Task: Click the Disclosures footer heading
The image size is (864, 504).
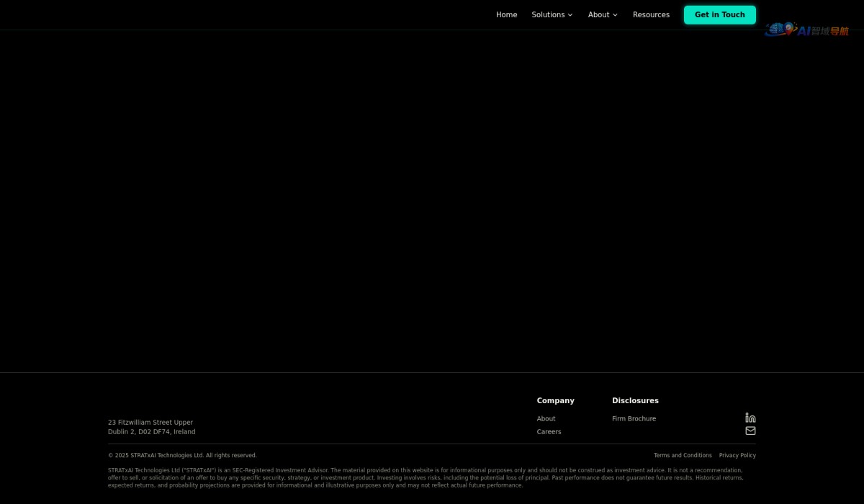Action: 635,401
